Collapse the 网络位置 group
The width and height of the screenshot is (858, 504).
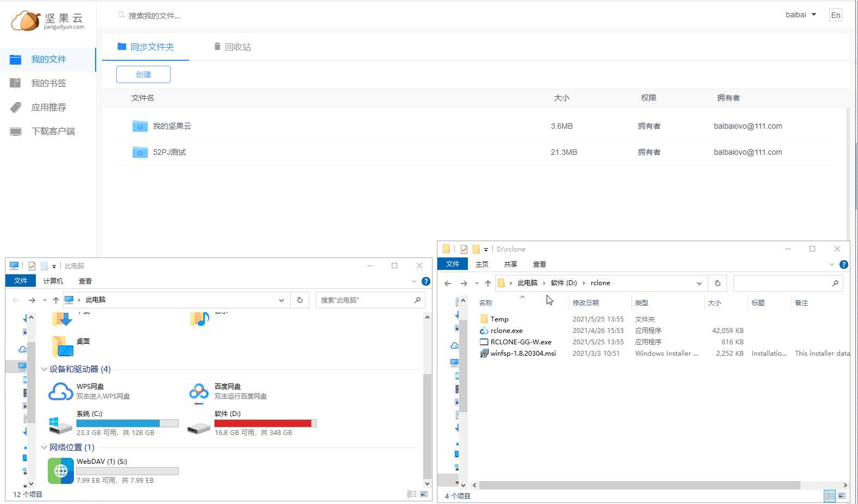click(x=44, y=448)
